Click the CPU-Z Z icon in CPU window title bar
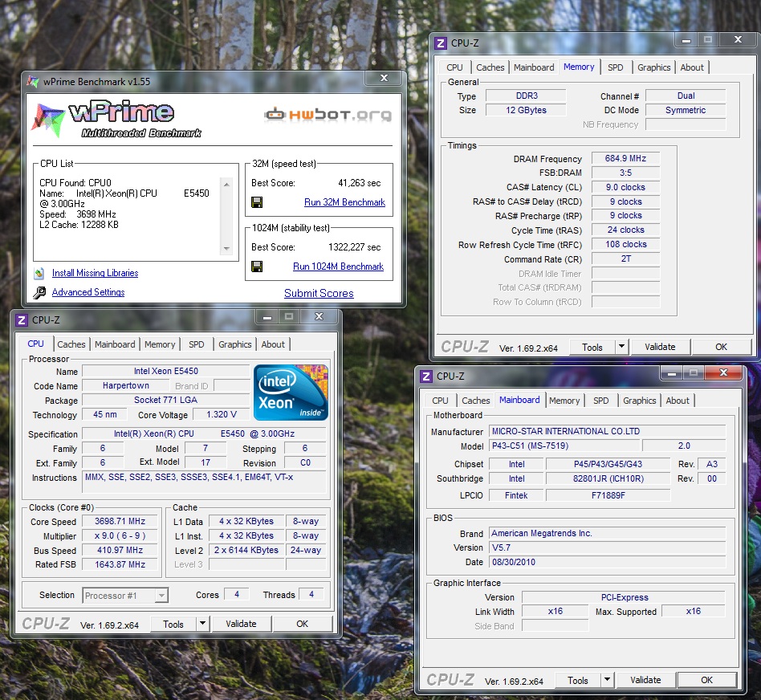The height and width of the screenshot is (700, 761). coord(22,320)
